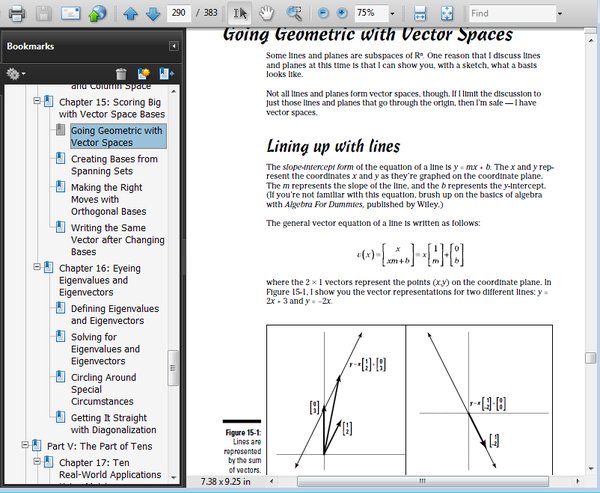The height and width of the screenshot is (493, 600).
Task: Click bookmark icon beside Solving for Eigenvalues
Action: [60, 336]
